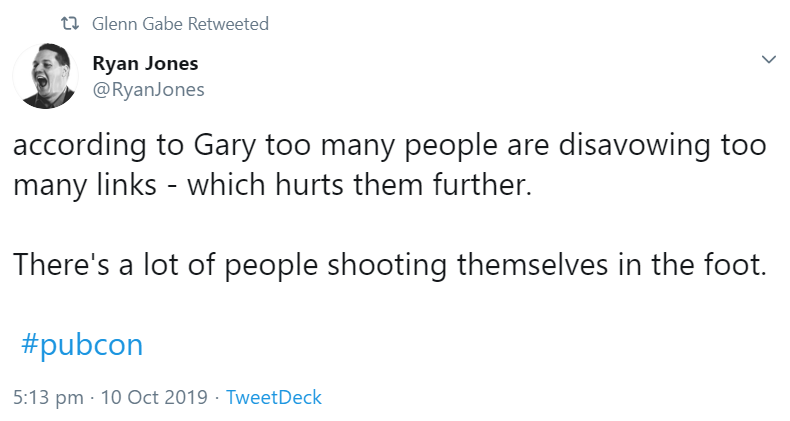
Task: Expand the tweet options chevron
Action: point(768,60)
